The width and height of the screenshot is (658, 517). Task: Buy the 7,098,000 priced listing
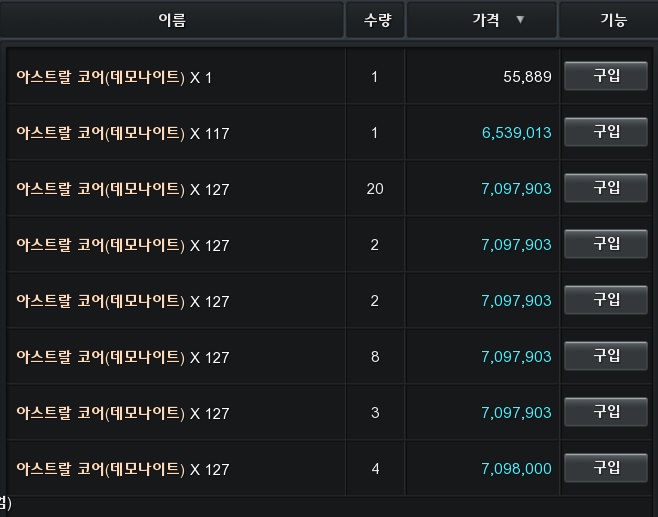606,468
